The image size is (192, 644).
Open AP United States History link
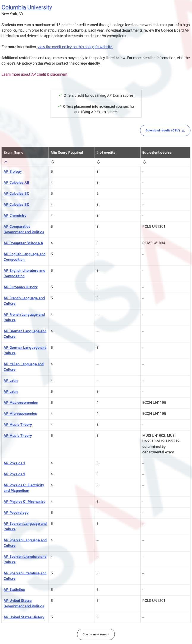tap(24, 617)
